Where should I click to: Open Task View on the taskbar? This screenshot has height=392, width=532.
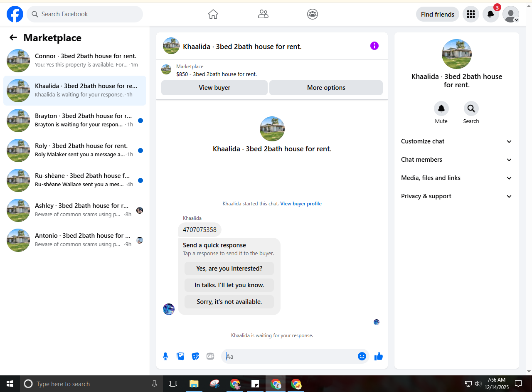[x=173, y=384]
